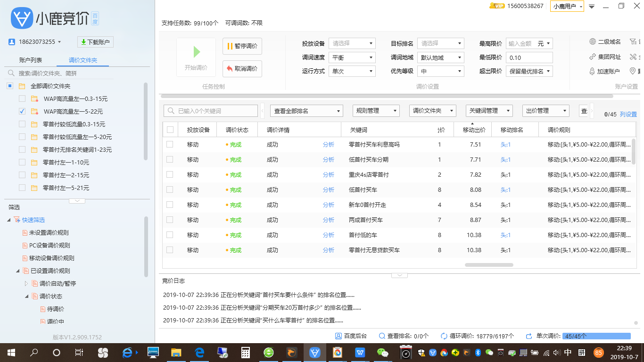Uncheck the WAP高流量左一5-22元 folder
Screen dimensions: 644x362
[x=22, y=111]
